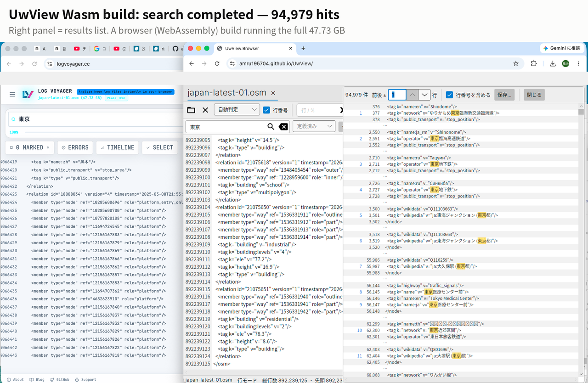Open the Log Voyager hamburger menu
The height and width of the screenshot is (383, 588).
coord(12,95)
